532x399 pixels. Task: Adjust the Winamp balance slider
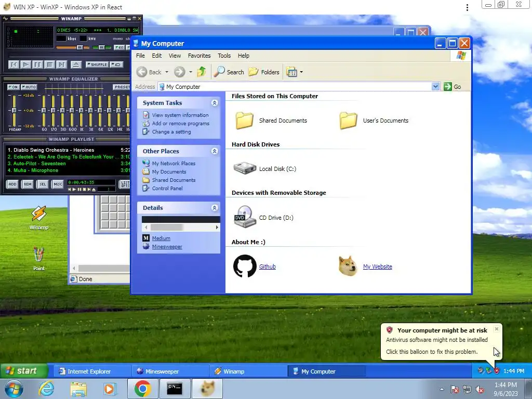(x=101, y=47)
